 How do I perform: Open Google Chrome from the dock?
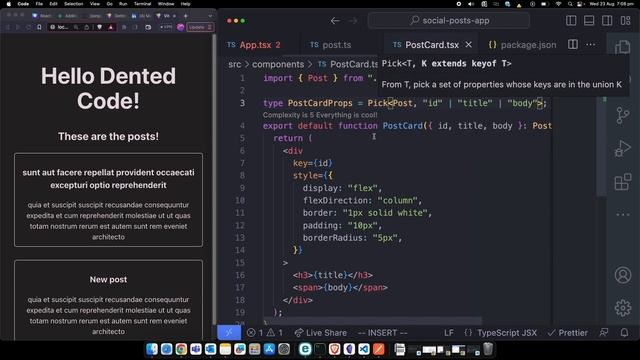pos(181,349)
